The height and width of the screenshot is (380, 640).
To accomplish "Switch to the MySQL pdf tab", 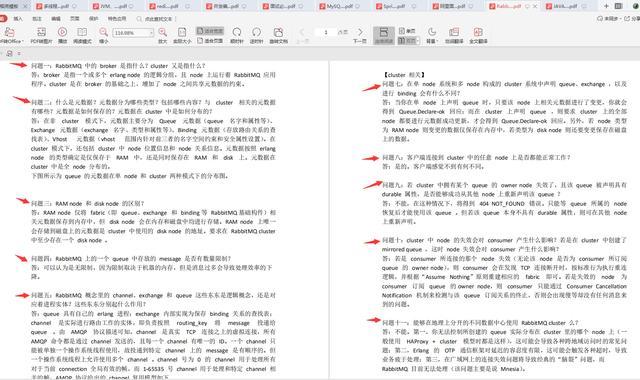I will (340, 6).
